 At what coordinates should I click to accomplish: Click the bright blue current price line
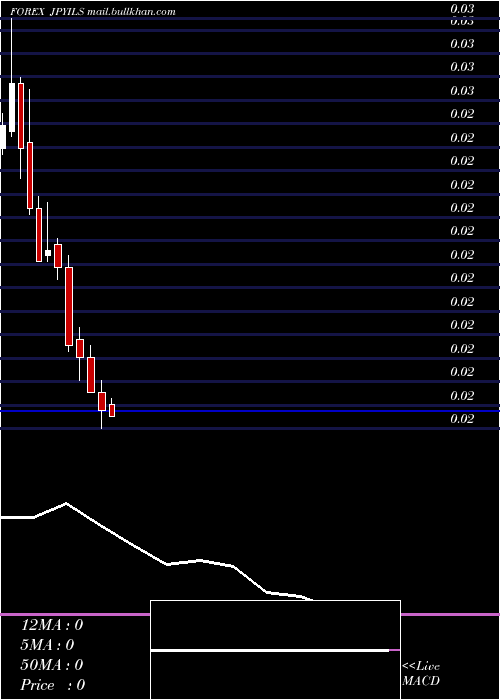click(x=250, y=410)
